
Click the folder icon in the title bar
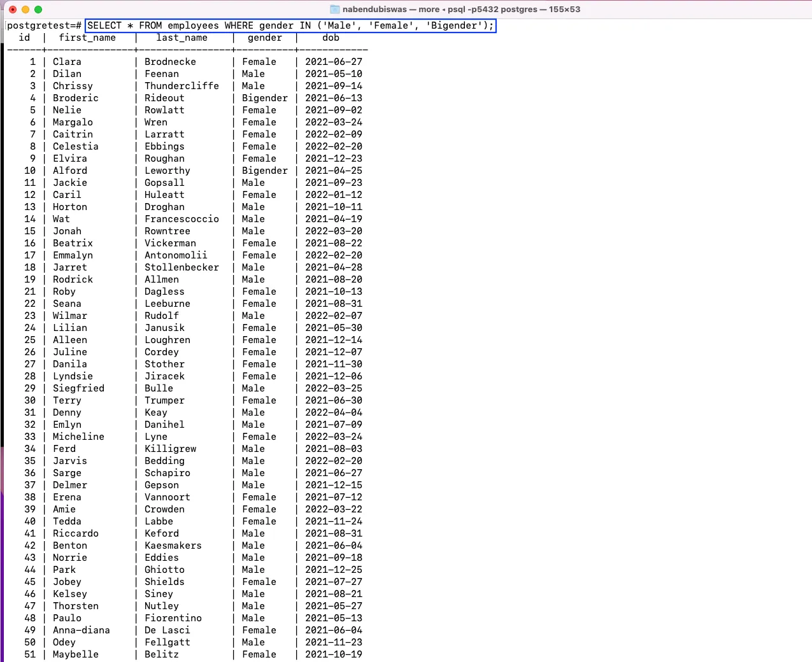[x=335, y=10]
